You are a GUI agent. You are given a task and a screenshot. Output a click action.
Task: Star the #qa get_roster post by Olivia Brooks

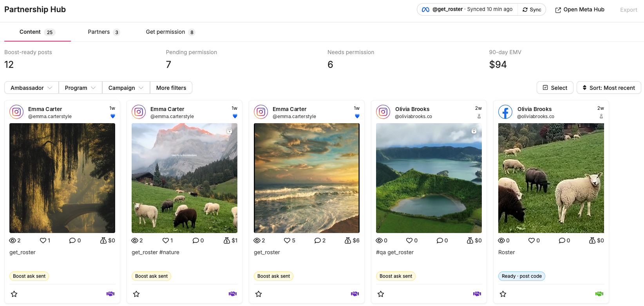(x=381, y=294)
